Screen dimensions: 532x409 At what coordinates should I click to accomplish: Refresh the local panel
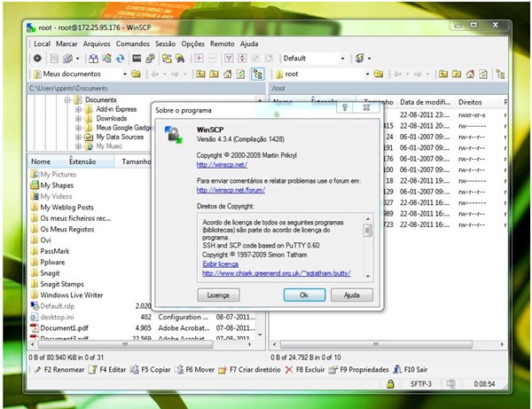click(241, 74)
